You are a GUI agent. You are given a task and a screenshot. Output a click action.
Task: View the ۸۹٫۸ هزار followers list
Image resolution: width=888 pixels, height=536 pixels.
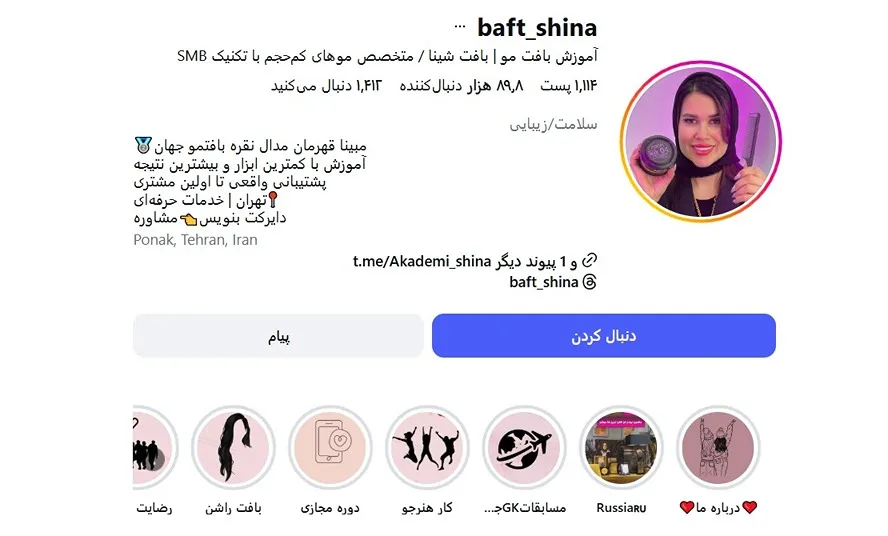(462, 86)
